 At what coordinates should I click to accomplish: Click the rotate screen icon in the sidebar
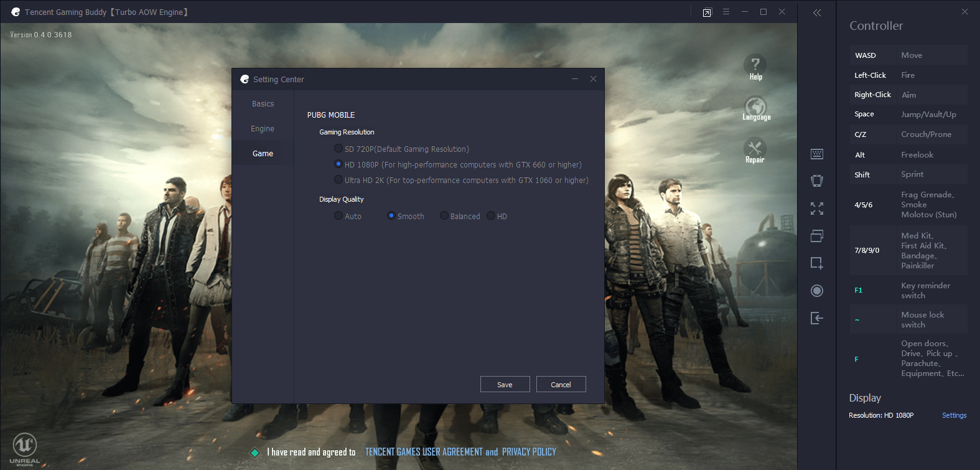coord(817,181)
